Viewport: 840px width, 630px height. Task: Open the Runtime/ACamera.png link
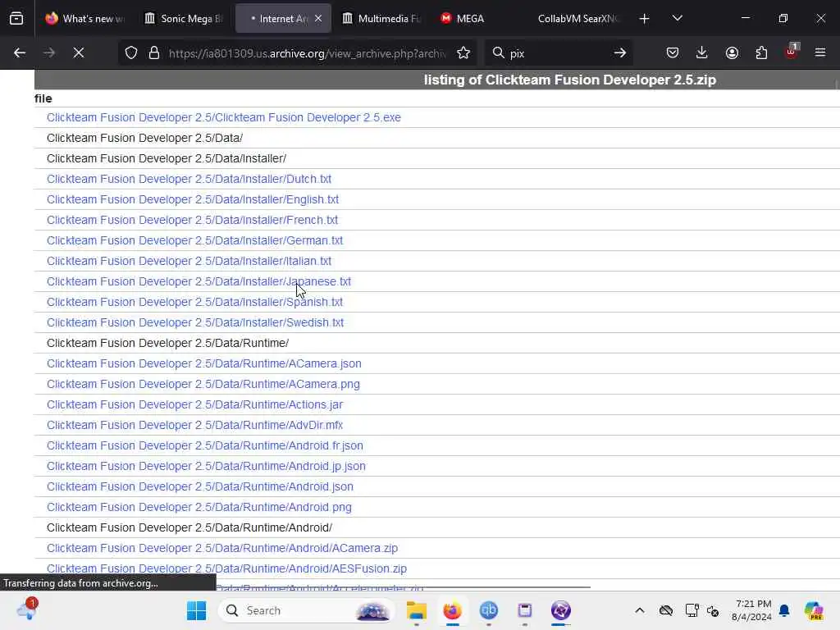click(x=203, y=384)
